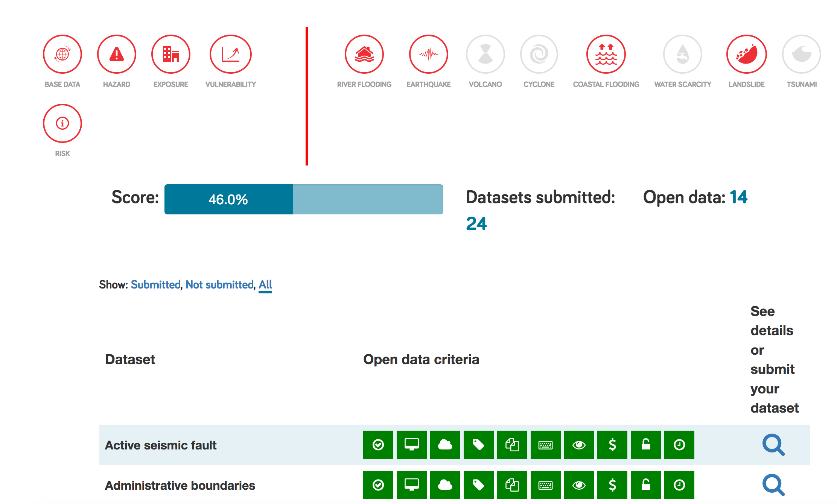Image resolution: width=837 pixels, height=504 pixels.
Task: Open details for Active seismic fault
Action: (x=773, y=445)
